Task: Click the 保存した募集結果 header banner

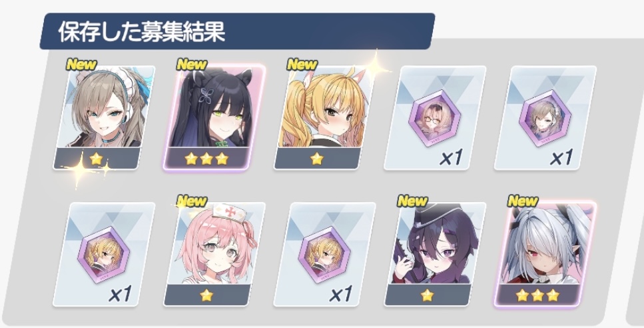Action: point(237,31)
